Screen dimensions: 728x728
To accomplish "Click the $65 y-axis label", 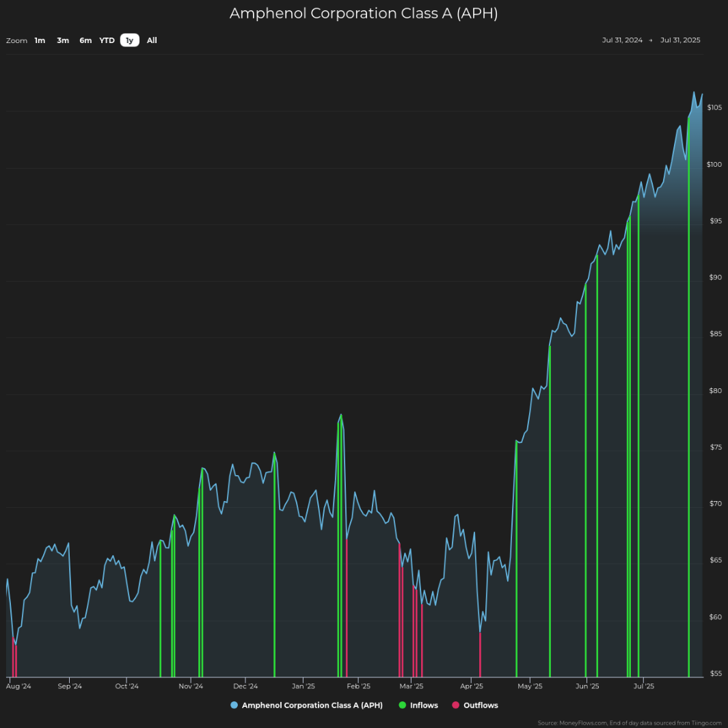I will (x=716, y=561).
